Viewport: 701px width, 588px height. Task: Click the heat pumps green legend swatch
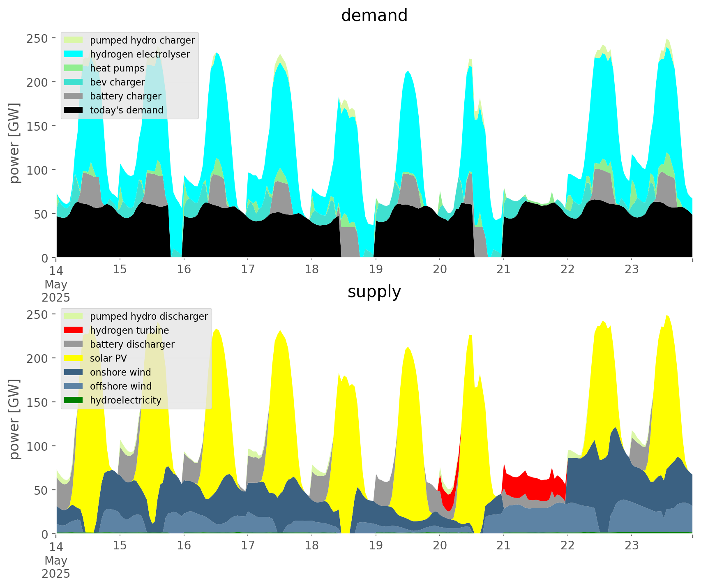tap(74, 68)
